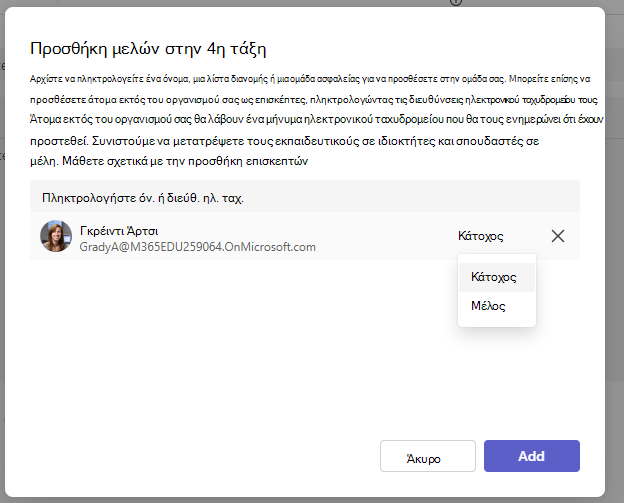624x503 pixels.
Task: Focus the Πληκτρολογήστε όν. ή διεύθ. ηλ. ταχ. field
Action: click(305, 197)
